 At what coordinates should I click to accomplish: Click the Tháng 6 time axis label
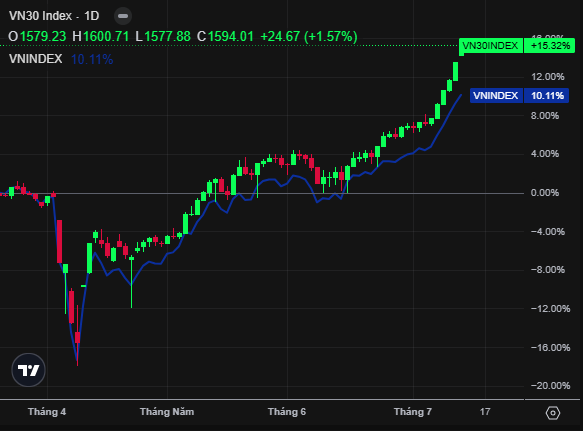(287, 412)
